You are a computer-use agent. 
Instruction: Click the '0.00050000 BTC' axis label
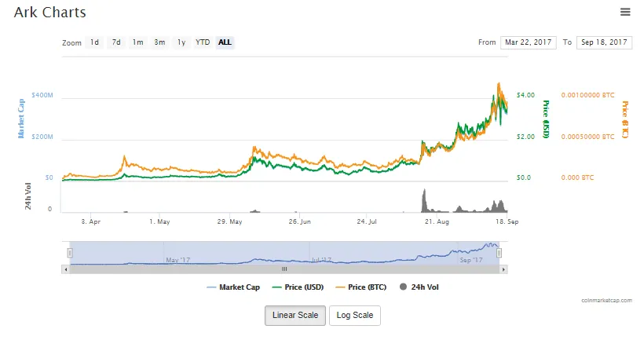[587, 137]
